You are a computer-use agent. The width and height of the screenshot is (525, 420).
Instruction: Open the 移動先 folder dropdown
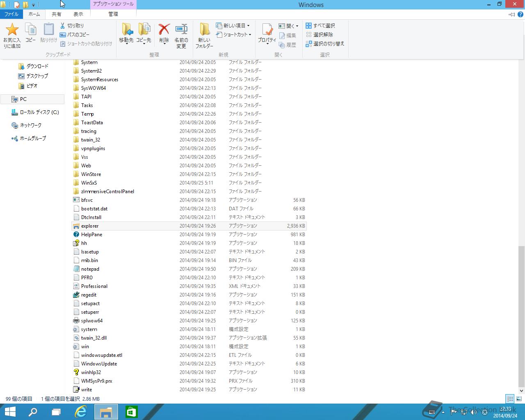126,34
